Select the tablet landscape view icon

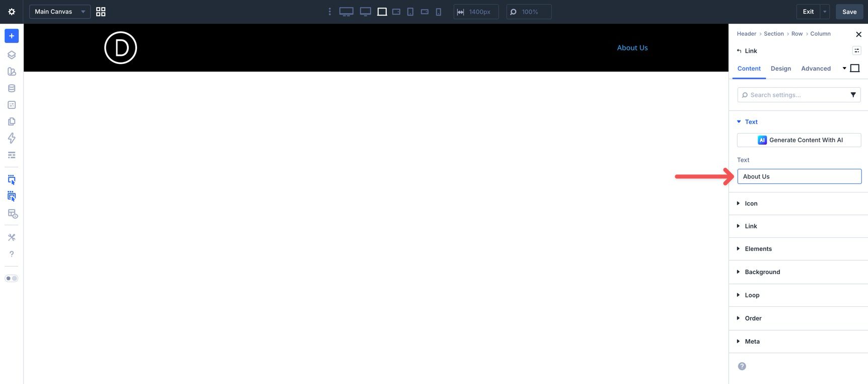(396, 12)
